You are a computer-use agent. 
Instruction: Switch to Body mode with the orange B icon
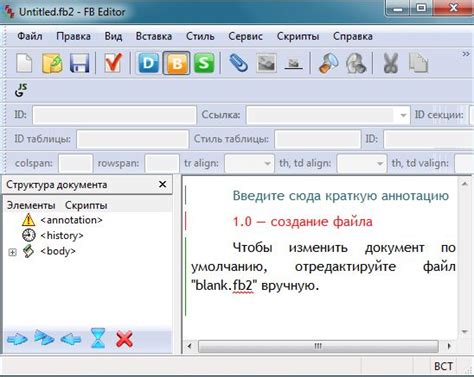coord(176,63)
